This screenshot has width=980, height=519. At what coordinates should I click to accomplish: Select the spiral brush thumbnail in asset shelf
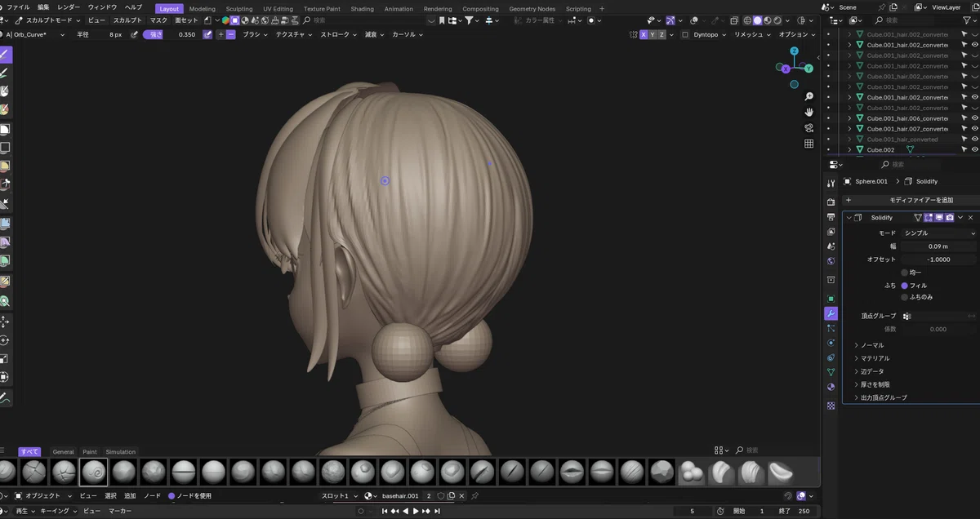point(93,472)
